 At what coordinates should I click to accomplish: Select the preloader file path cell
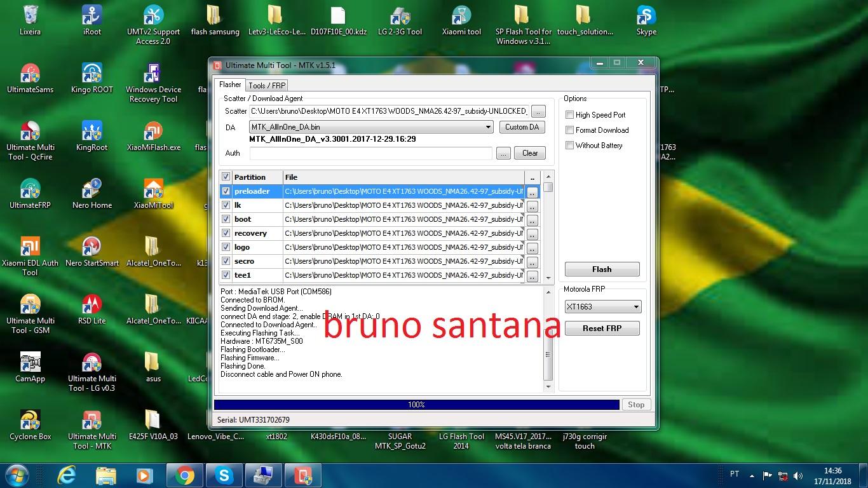click(403, 191)
